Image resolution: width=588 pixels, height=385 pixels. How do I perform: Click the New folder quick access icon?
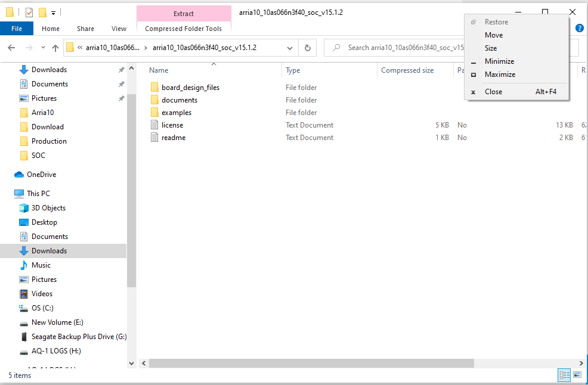[42, 13]
